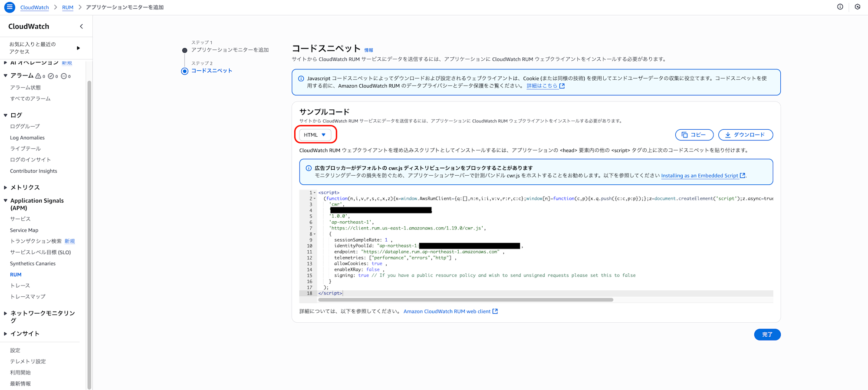
Task: Fold code at line 2 arrow
Action: point(315,199)
